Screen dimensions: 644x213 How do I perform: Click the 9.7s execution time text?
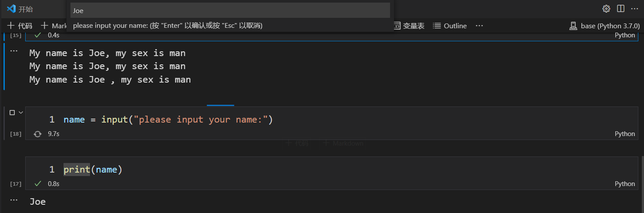pos(53,134)
